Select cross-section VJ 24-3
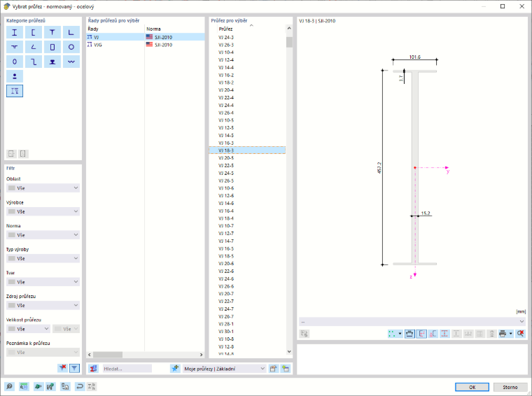The height and width of the screenshot is (396, 532). click(x=247, y=37)
